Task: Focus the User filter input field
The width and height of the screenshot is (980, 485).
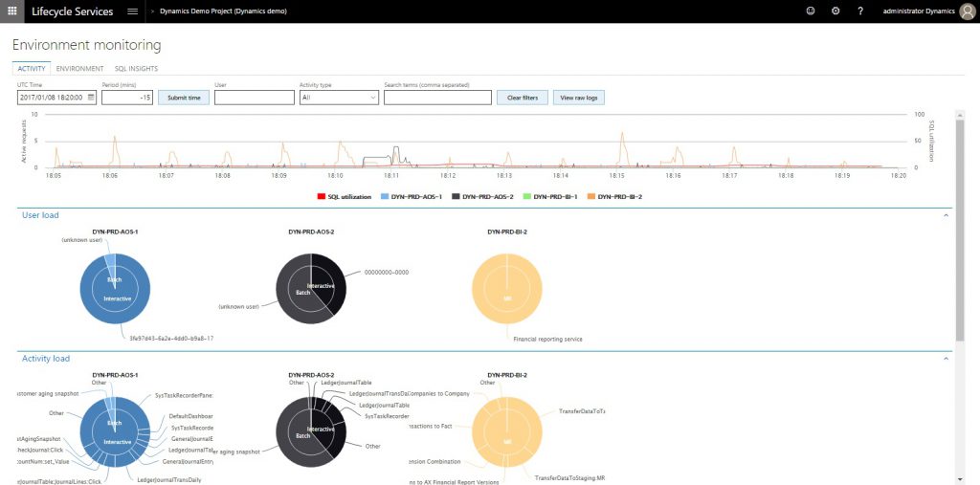Action: point(255,98)
